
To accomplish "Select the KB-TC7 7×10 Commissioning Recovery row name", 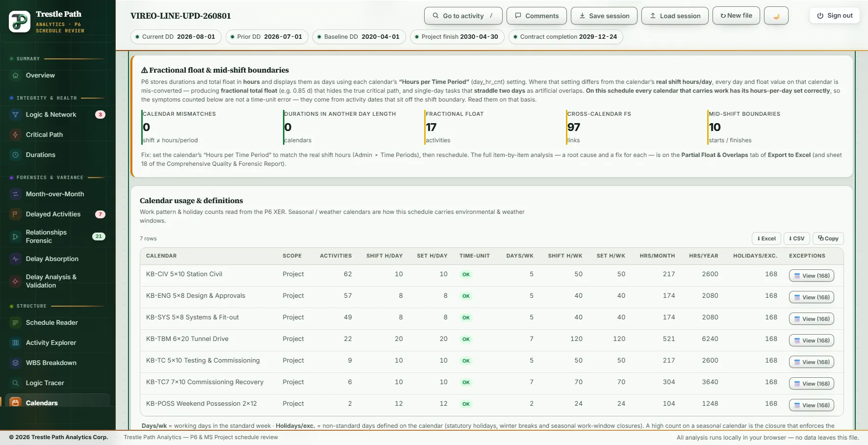I will pyautogui.click(x=204, y=382).
